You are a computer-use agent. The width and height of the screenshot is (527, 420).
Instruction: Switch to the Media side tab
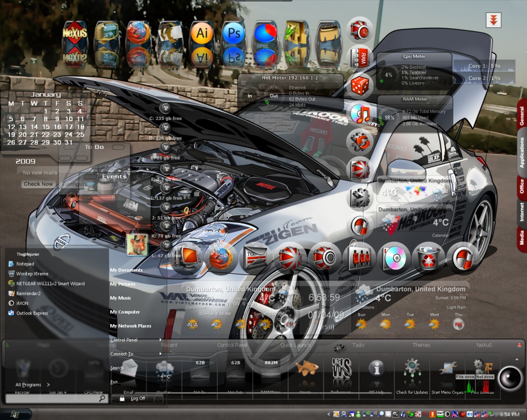pyautogui.click(x=522, y=238)
